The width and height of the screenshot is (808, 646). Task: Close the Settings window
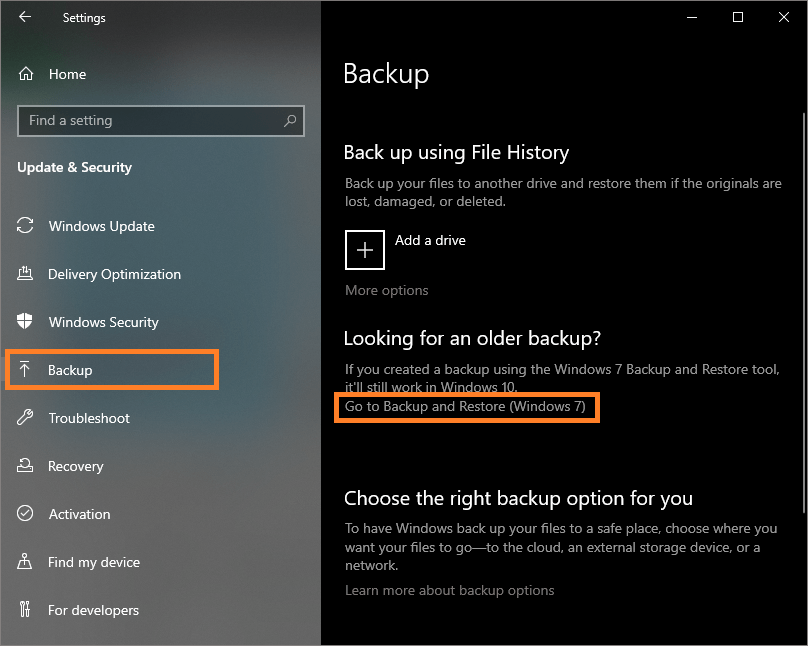[x=784, y=17]
